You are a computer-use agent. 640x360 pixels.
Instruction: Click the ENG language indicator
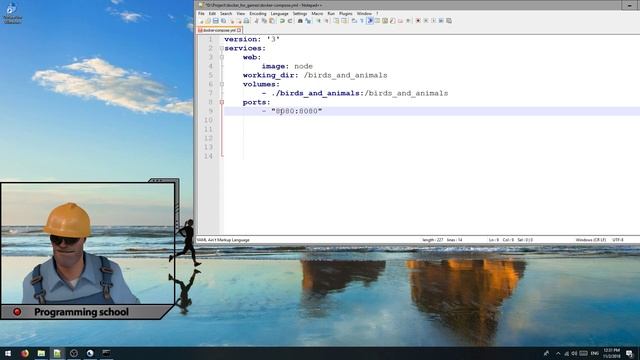tap(595, 353)
